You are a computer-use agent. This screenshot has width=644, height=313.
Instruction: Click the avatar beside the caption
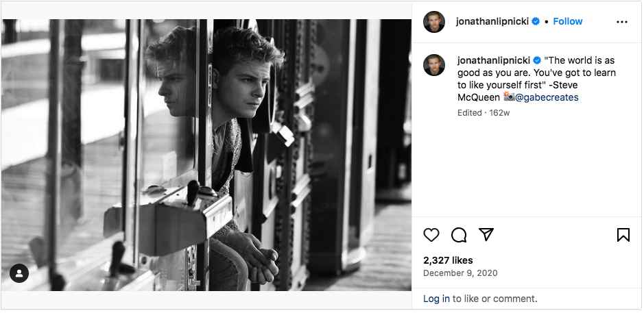point(434,65)
